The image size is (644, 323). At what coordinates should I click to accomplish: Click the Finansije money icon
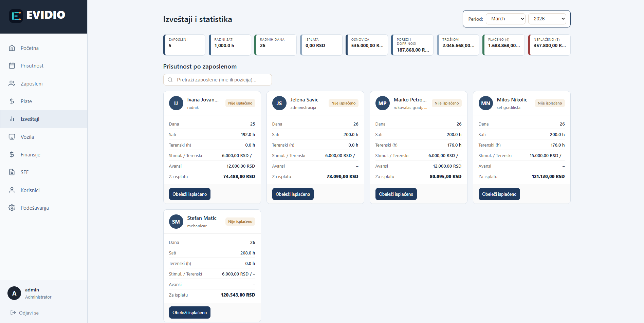(x=12, y=154)
